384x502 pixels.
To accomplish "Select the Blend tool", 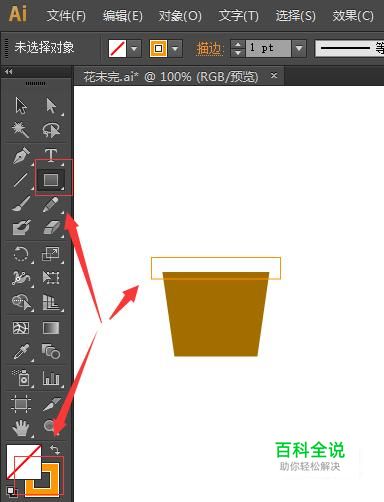I will click(x=51, y=351).
